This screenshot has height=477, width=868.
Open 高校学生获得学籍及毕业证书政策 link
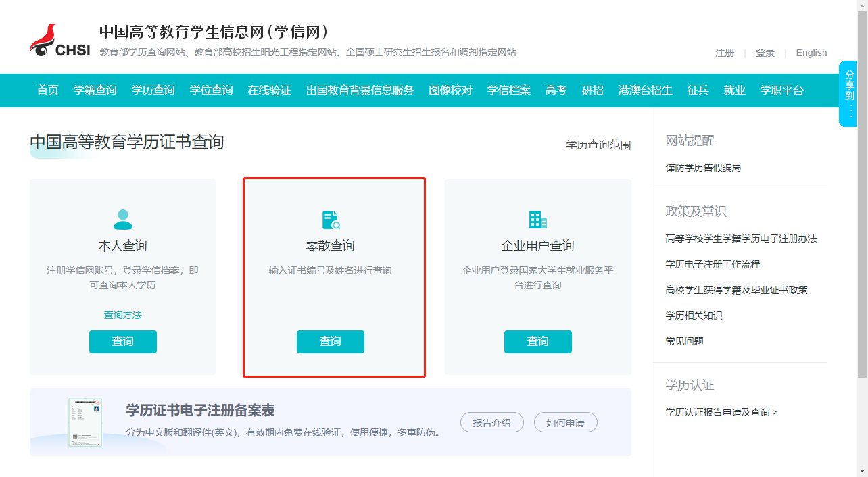pos(737,290)
